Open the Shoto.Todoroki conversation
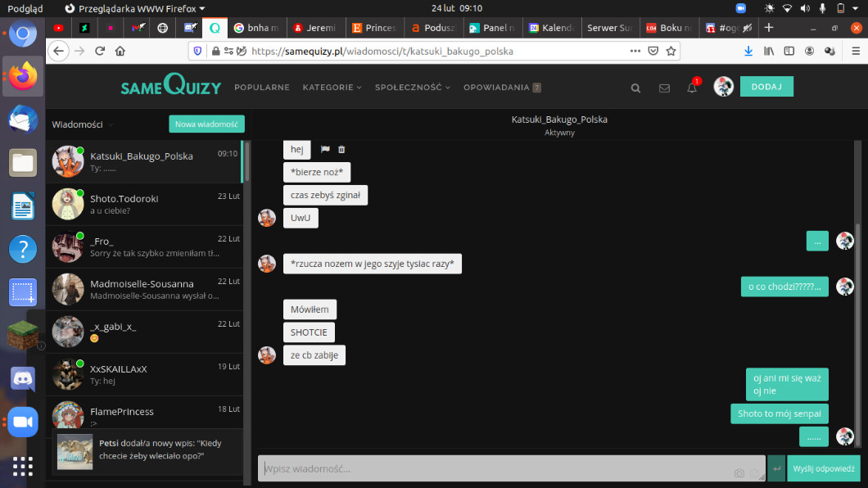This screenshot has width=868, height=488. (x=146, y=204)
